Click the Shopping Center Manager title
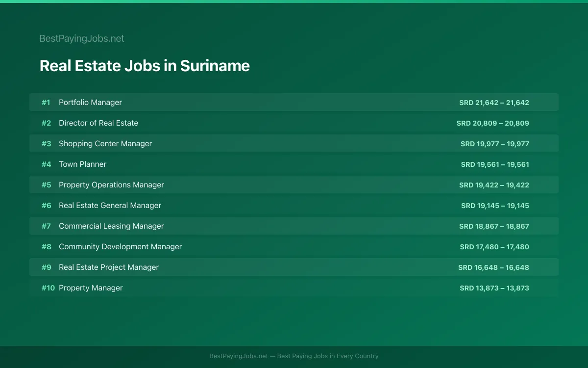 (x=105, y=144)
